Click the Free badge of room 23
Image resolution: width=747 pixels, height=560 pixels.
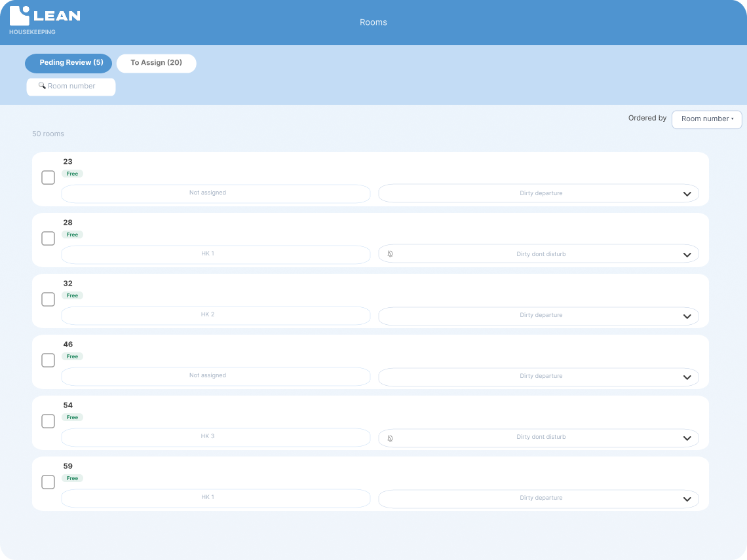(x=73, y=174)
